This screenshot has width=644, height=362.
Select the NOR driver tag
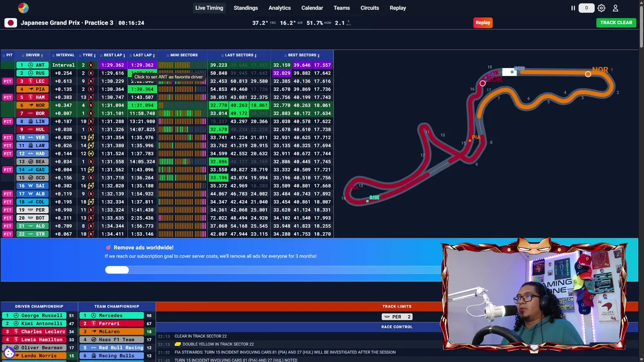pos(32,105)
